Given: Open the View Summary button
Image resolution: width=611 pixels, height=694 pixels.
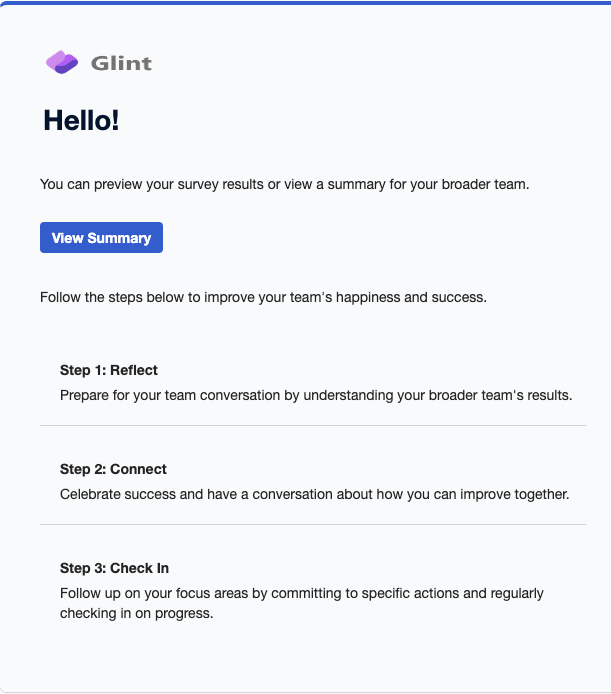Looking at the screenshot, I should coord(101,238).
